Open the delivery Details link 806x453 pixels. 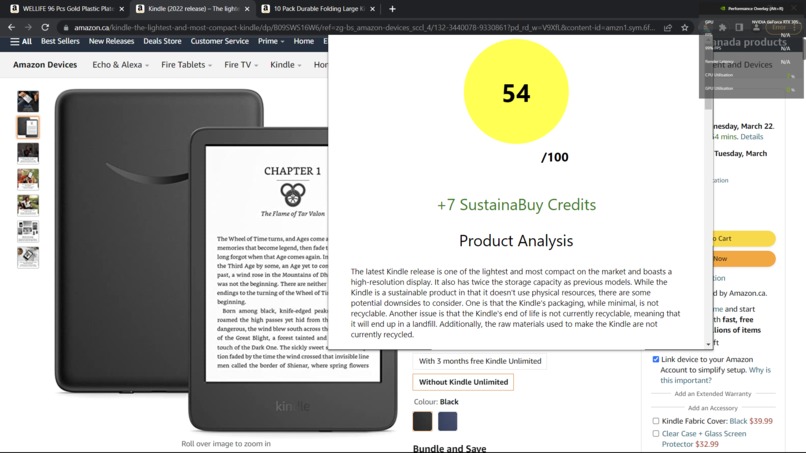(752, 137)
